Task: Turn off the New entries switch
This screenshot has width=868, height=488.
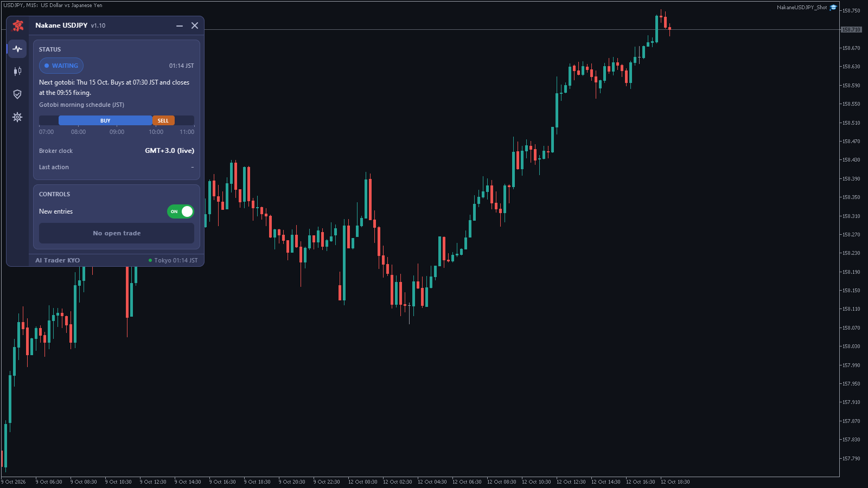Action: click(181, 211)
